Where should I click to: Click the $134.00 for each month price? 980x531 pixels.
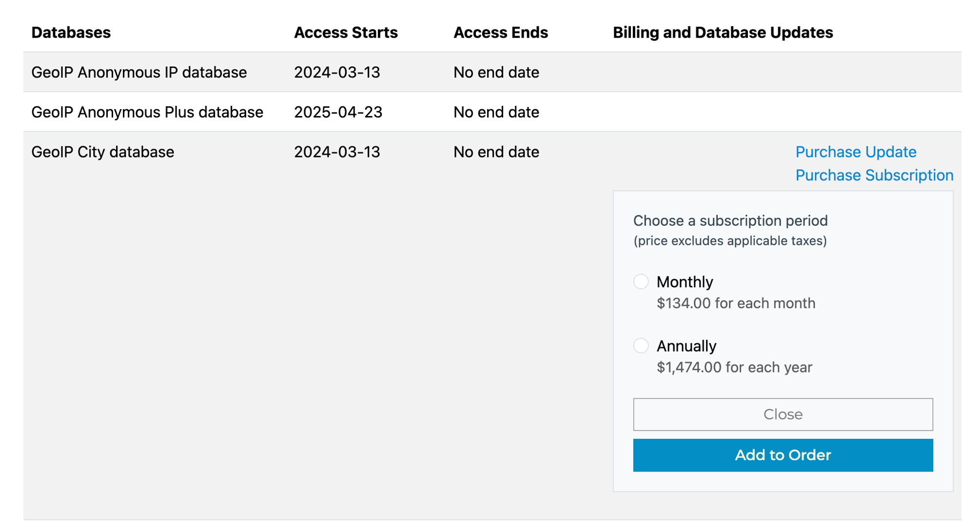click(x=736, y=303)
